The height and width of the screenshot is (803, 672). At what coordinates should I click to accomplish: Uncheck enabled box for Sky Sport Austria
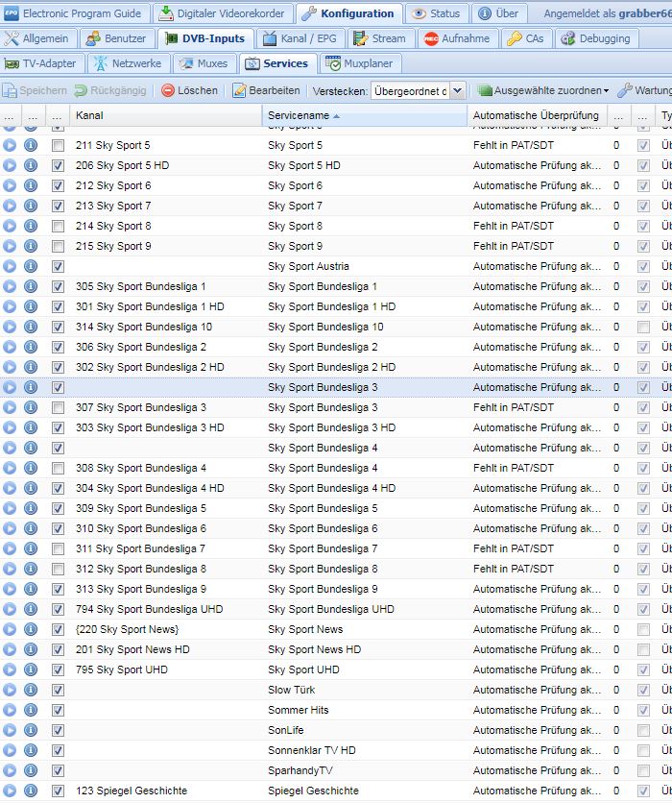(x=58, y=266)
